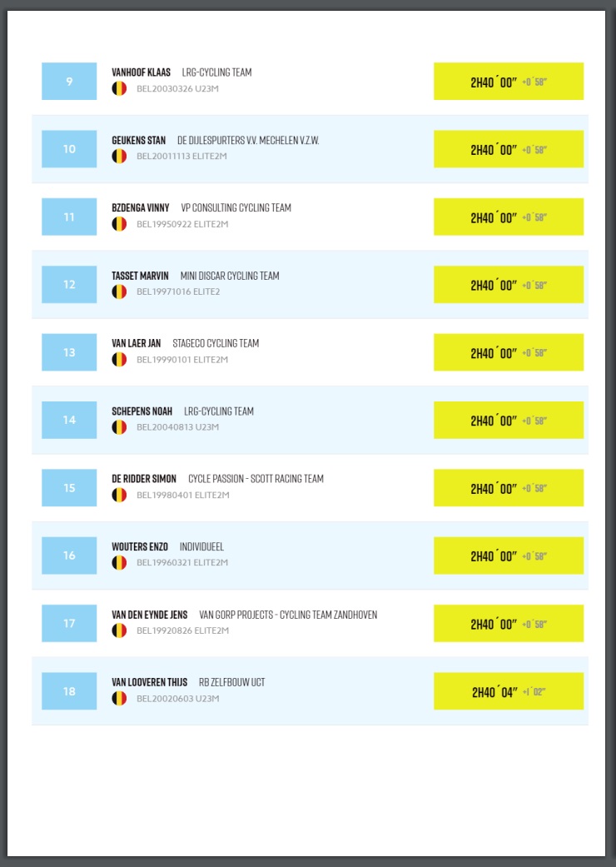Click the Belgian flag icon beside Vanhoof Klaas
Viewport: 616px width, 867px height.
click(119, 88)
